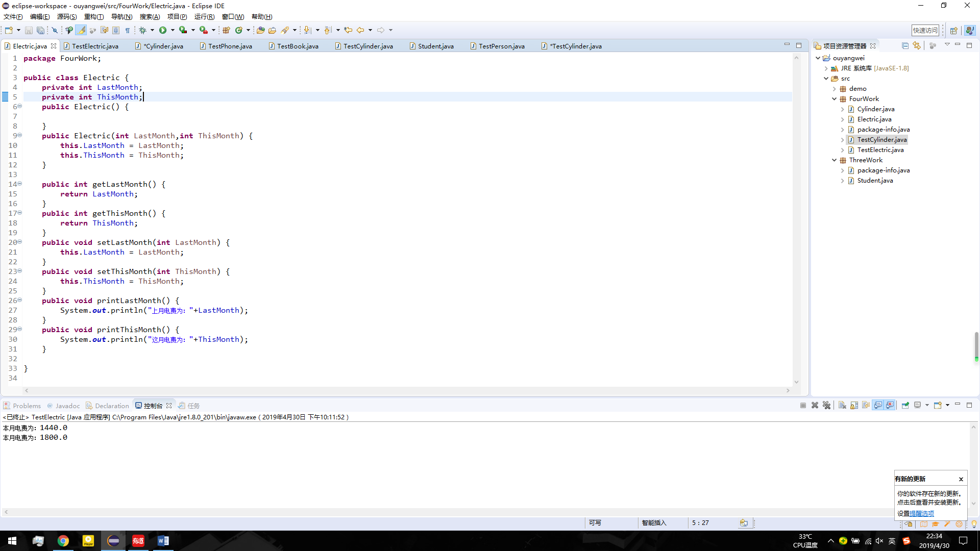This screenshot has height=551, width=980.
Task: Open Run button dropdown arrow
Action: point(173,30)
